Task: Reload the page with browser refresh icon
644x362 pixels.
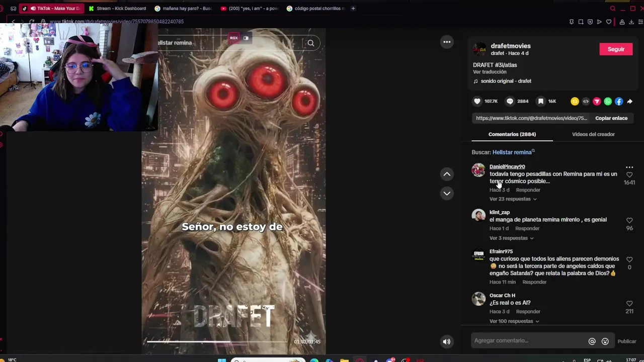Action: coord(32,22)
